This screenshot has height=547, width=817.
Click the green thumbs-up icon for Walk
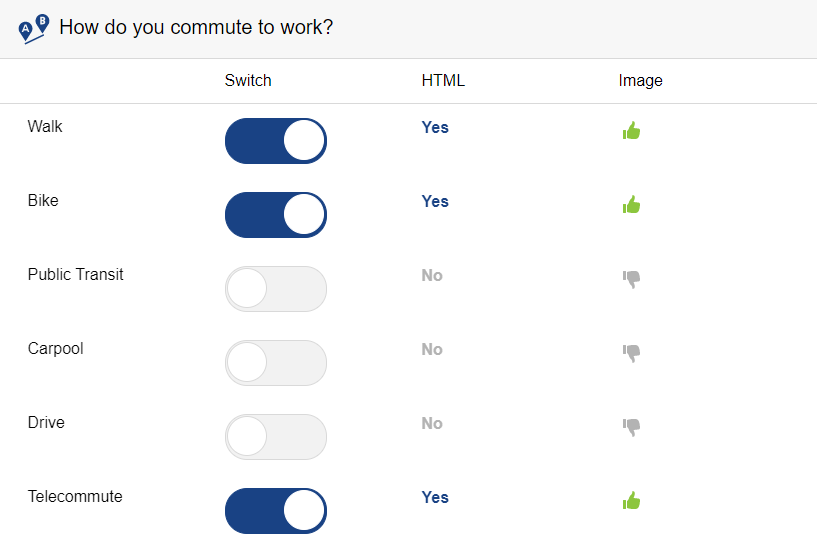631,130
